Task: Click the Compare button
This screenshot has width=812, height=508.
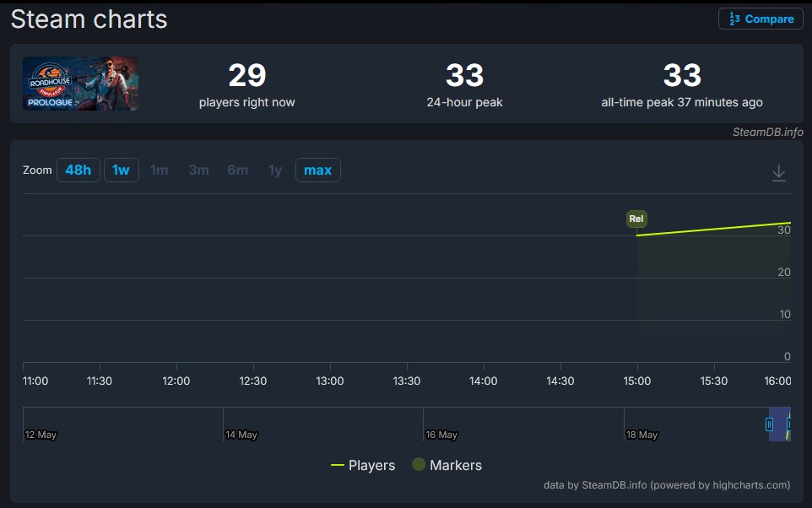Action: click(x=761, y=19)
